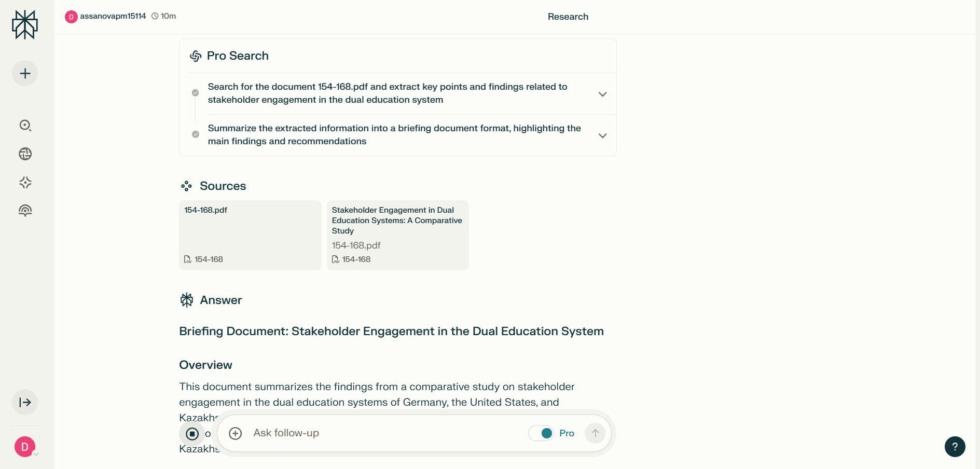Expand the sidebar with arrow button
The image size is (980, 469).
click(25, 402)
